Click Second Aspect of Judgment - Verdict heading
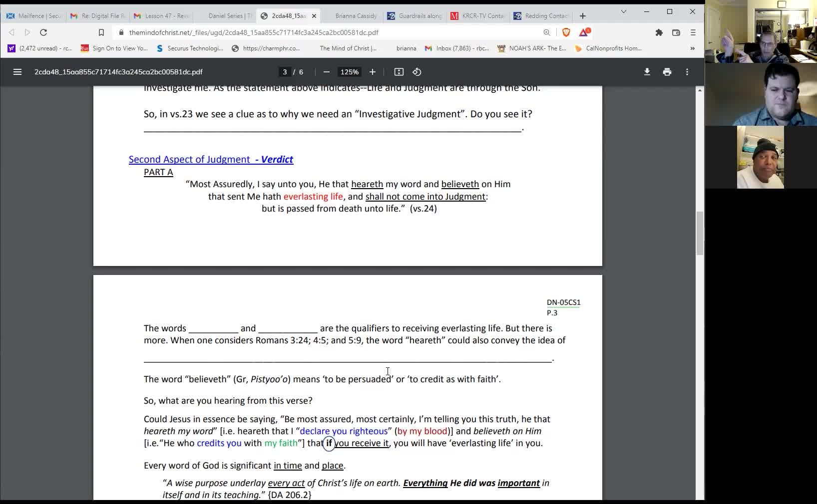817x504 pixels. click(211, 159)
